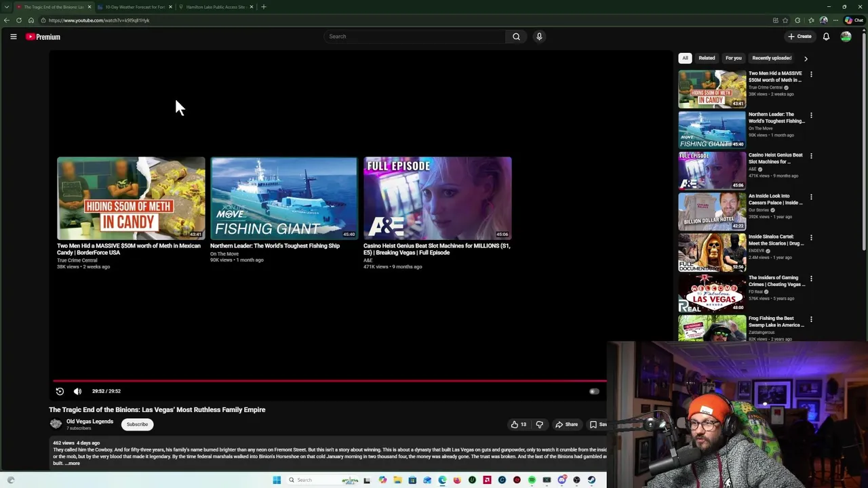Open the YouTube hamburger guide menu

13,37
